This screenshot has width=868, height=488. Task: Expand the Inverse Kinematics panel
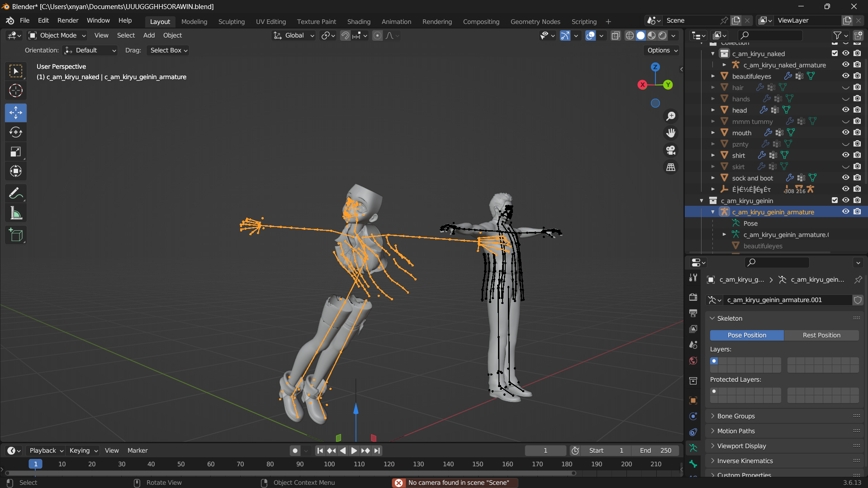(745, 461)
